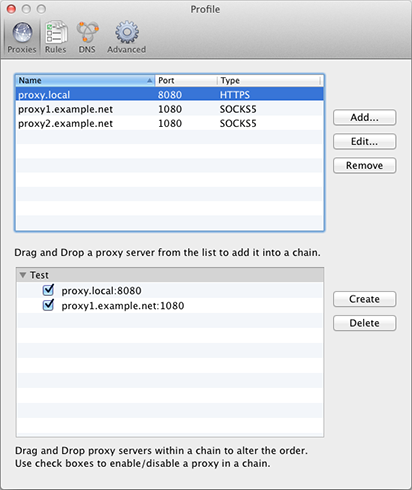Select the proxy.local HTTPS row
Screen dimensions: 412x490
pos(169,95)
